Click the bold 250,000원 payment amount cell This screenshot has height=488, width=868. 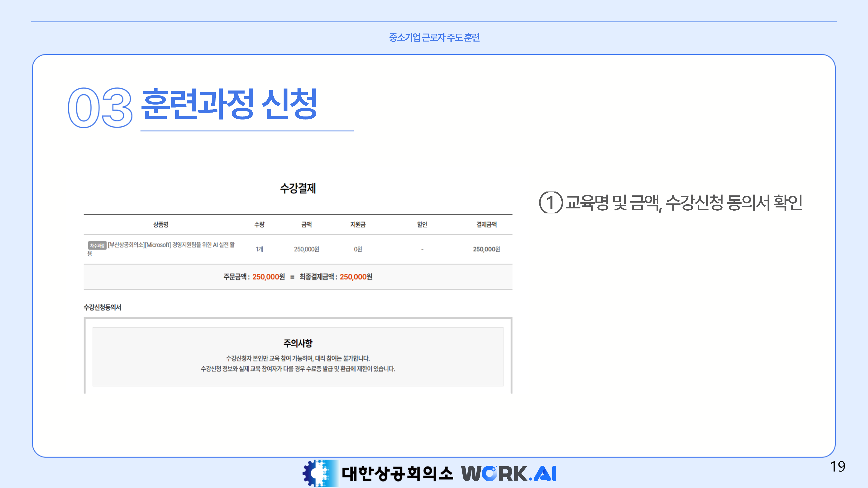[486, 249]
